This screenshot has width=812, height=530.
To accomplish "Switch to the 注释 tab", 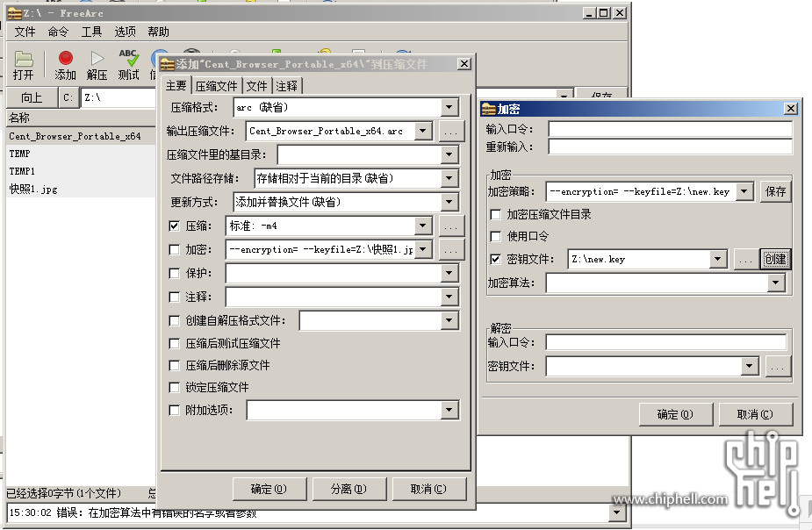I will click(287, 86).
